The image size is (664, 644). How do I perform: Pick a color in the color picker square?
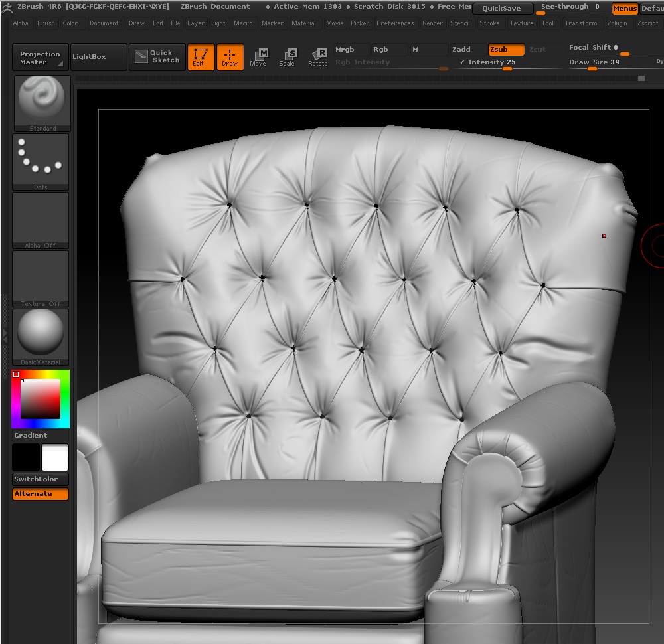point(40,398)
